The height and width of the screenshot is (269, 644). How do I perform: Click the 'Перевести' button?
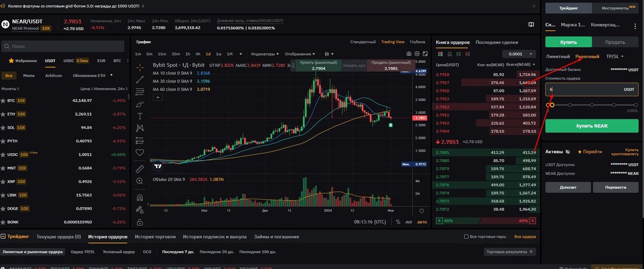(x=616, y=187)
